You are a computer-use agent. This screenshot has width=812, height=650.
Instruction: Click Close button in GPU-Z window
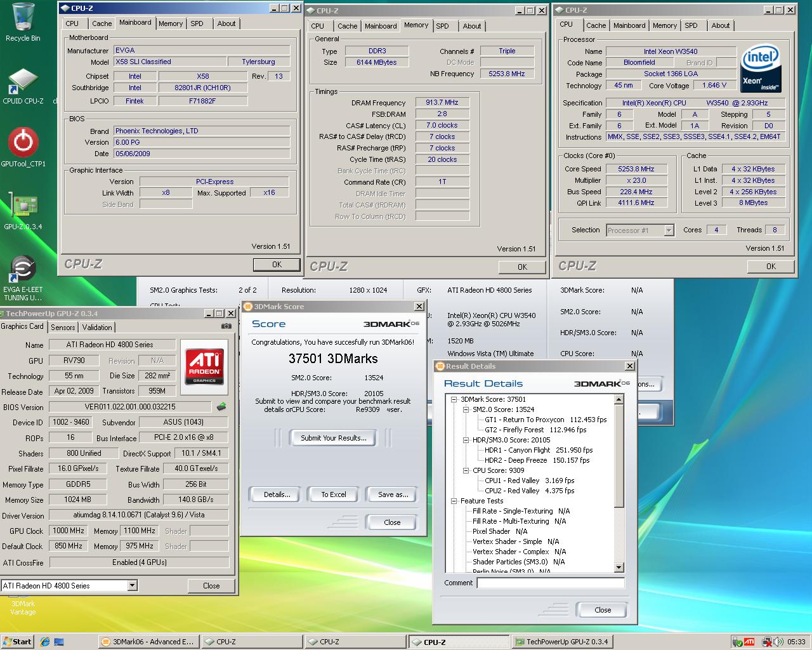pos(211,585)
